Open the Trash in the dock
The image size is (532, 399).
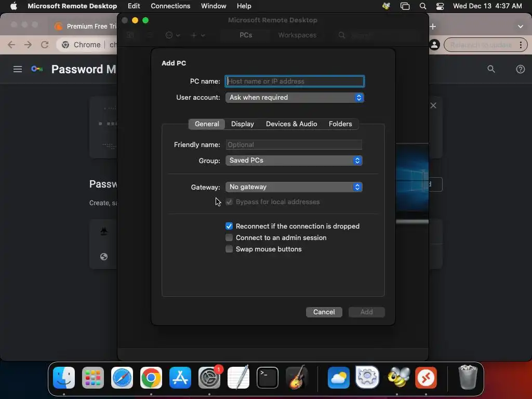point(468,378)
